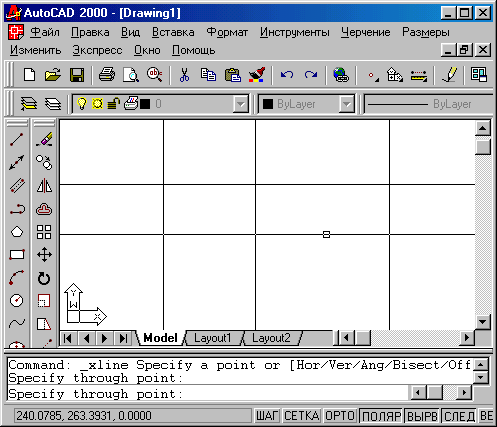Toggle ВЫРВ object snap
497x427 pixels.
point(422,416)
